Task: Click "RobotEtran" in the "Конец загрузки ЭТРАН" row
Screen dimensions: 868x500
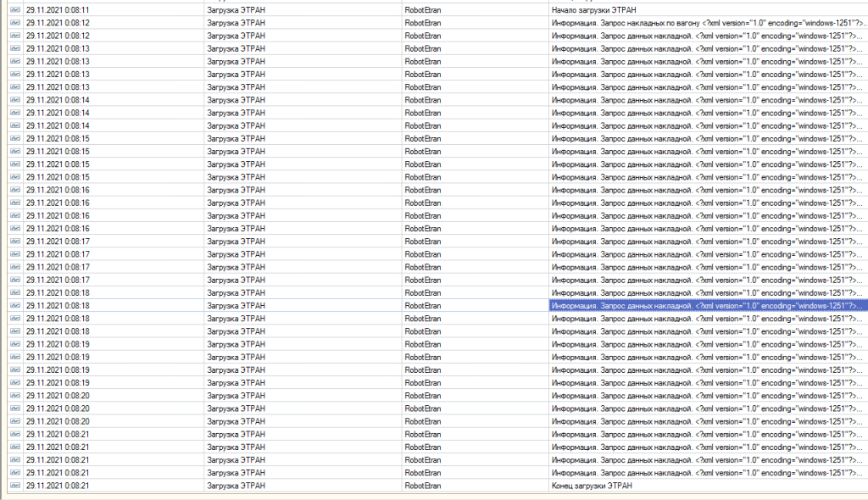Action: pyautogui.click(x=423, y=486)
